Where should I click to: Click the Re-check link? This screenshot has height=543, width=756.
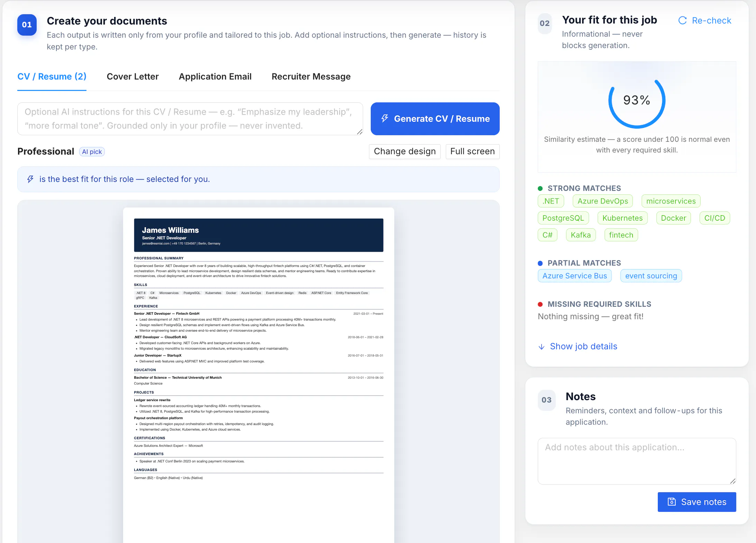[704, 20]
